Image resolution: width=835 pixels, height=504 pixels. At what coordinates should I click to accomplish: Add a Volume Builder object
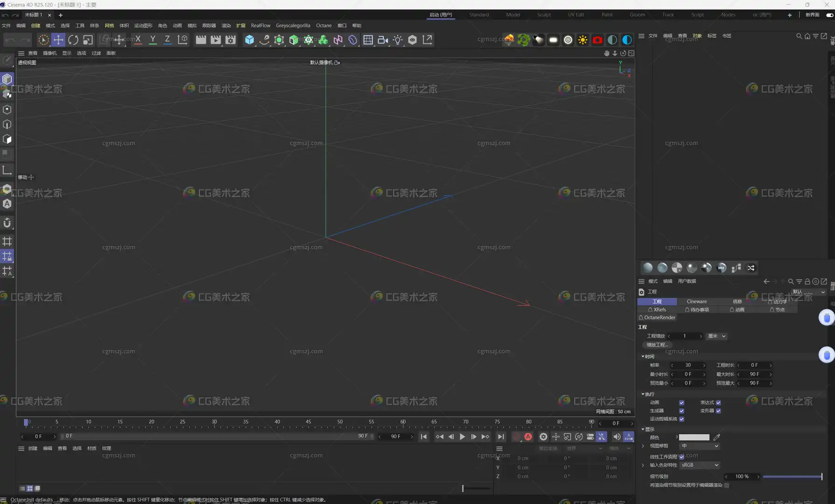323,40
